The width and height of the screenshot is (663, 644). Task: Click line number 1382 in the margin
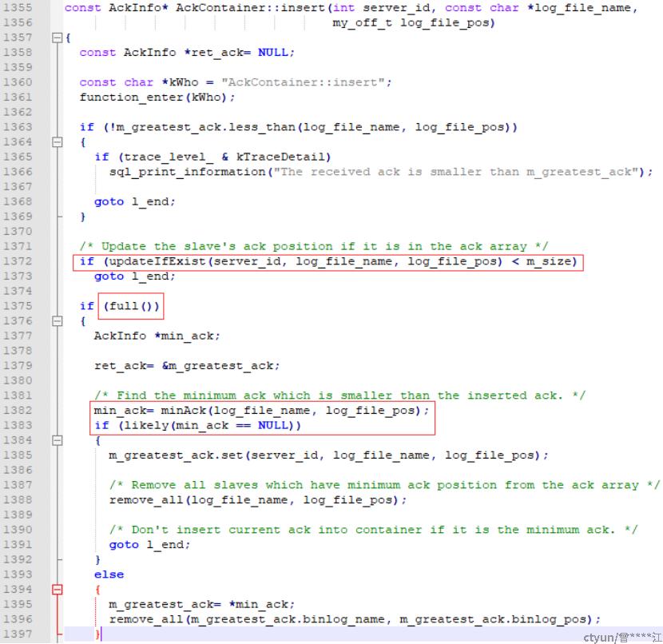pyautogui.click(x=18, y=411)
